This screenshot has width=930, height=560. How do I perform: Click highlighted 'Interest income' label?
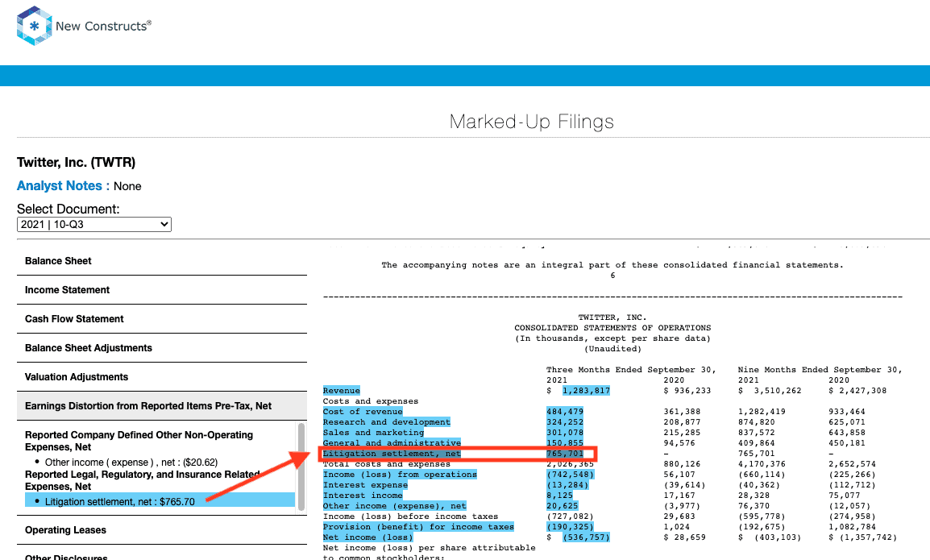pyautogui.click(x=363, y=496)
